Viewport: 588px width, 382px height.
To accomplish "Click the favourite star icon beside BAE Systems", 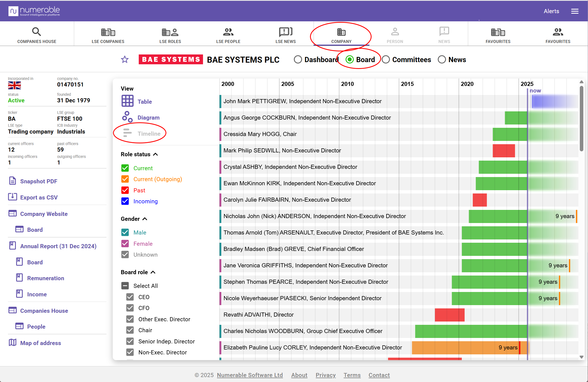I will (x=125, y=59).
